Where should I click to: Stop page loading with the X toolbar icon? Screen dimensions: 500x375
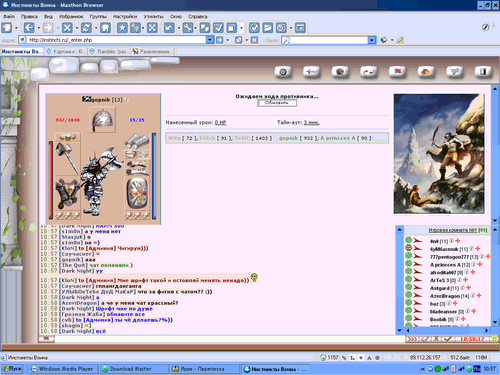pos(67,28)
